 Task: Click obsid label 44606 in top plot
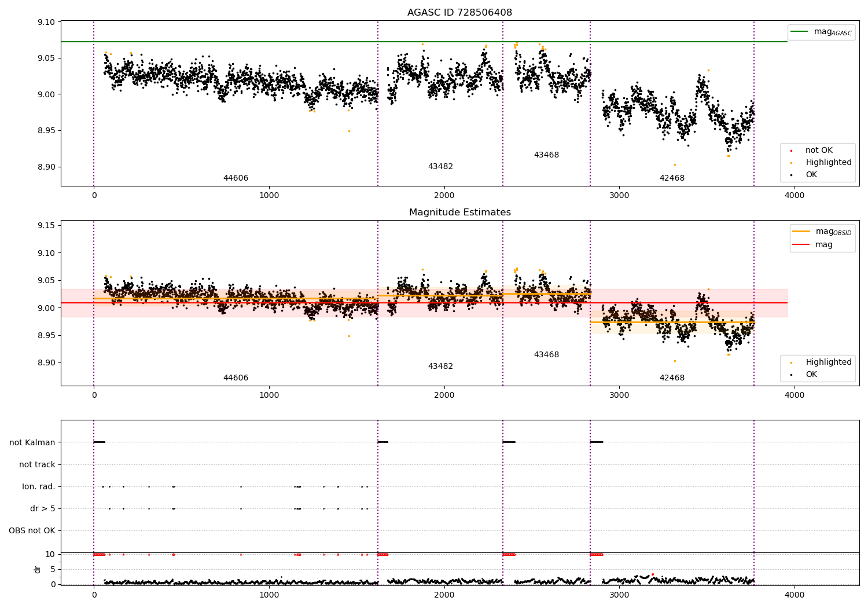[x=236, y=178]
